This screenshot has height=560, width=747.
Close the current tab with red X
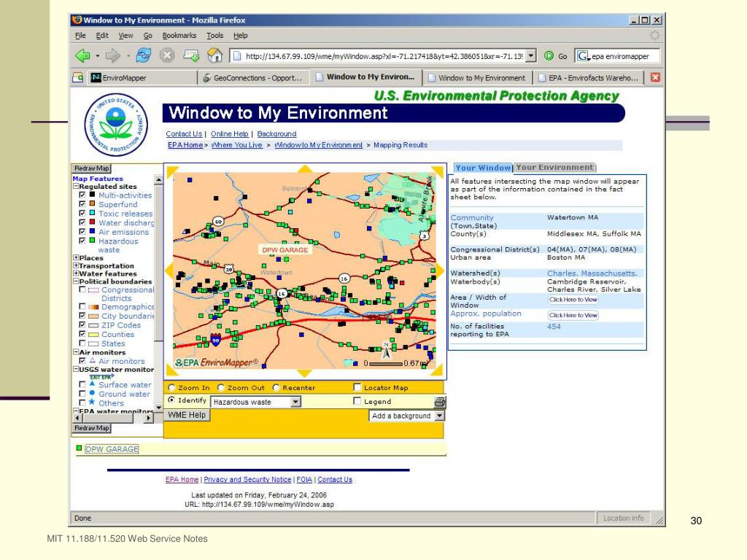coord(656,77)
